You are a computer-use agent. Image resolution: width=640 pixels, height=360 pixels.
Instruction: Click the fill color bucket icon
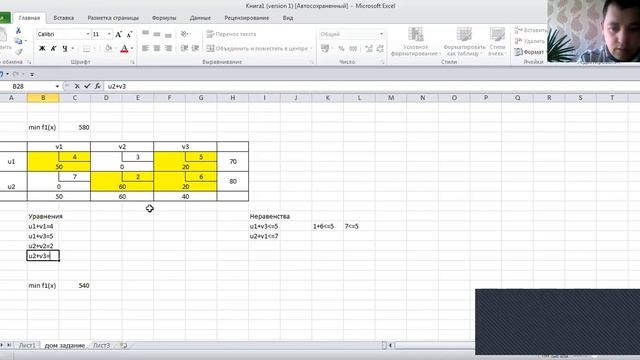(108, 49)
